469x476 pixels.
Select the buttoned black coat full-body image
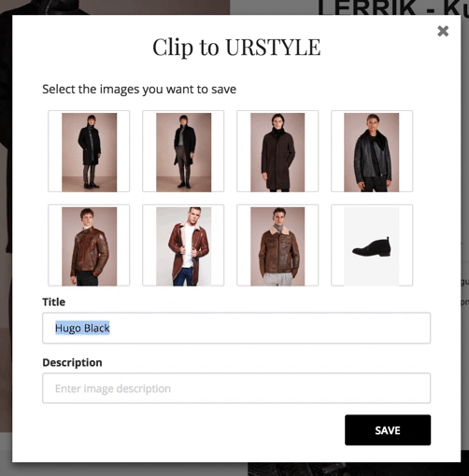click(x=89, y=151)
